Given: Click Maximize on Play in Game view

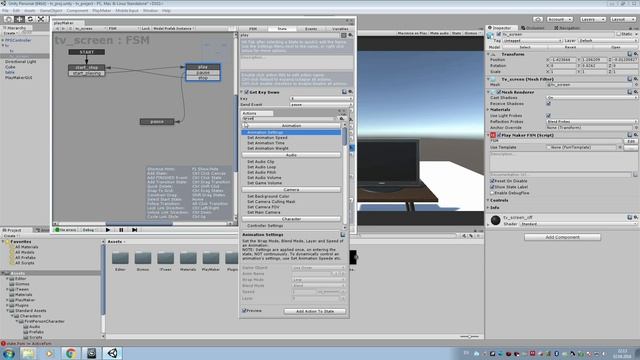Looking at the screenshot, I should click(412, 33).
